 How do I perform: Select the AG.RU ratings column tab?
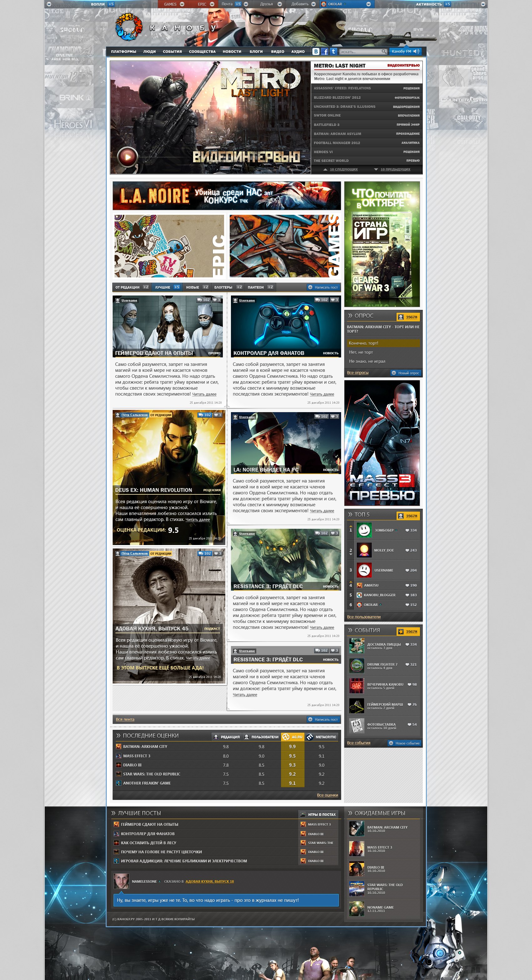pyautogui.click(x=293, y=737)
